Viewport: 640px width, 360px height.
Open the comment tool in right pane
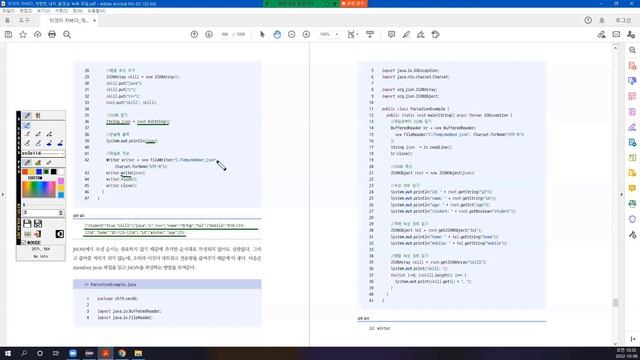[x=632, y=188]
